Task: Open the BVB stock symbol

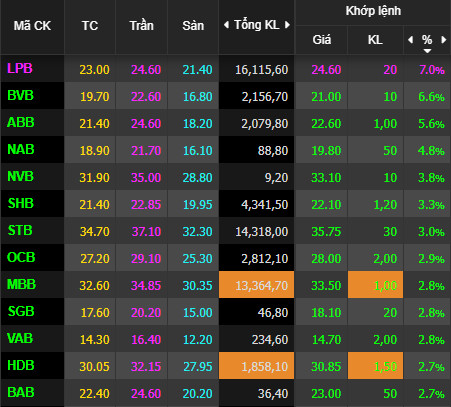Action: click(20, 96)
